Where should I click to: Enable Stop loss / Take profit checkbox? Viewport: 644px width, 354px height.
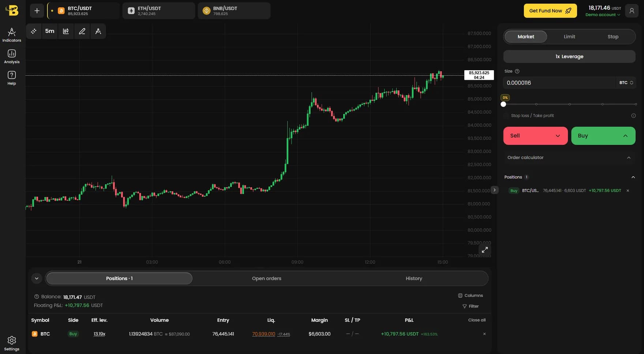(x=506, y=116)
